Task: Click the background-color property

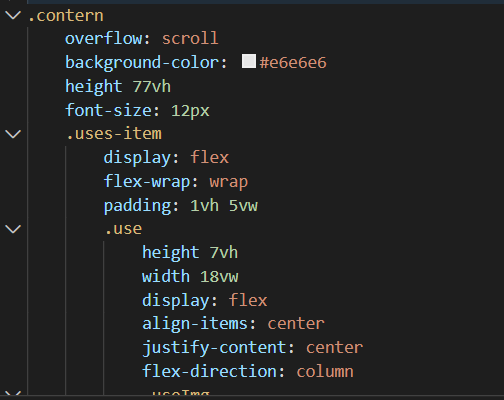Action: (142, 63)
